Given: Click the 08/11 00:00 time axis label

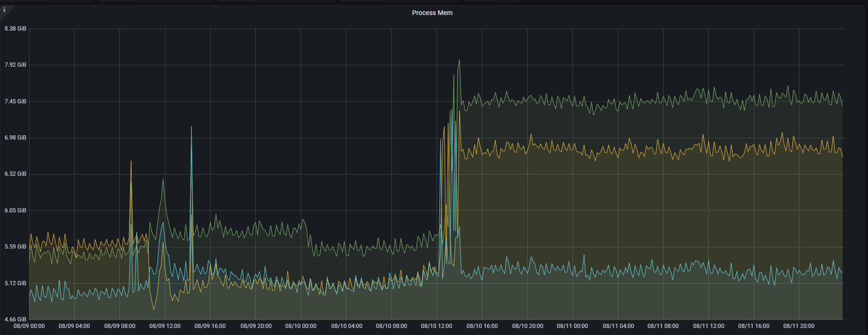Looking at the screenshot, I should [x=572, y=326].
